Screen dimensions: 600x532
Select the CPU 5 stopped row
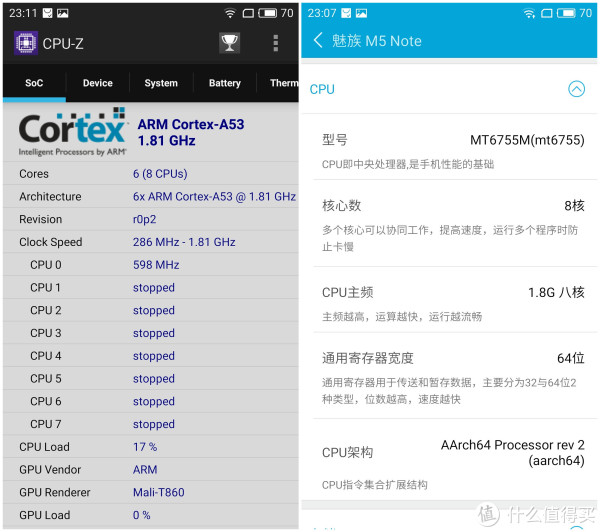click(x=151, y=379)
